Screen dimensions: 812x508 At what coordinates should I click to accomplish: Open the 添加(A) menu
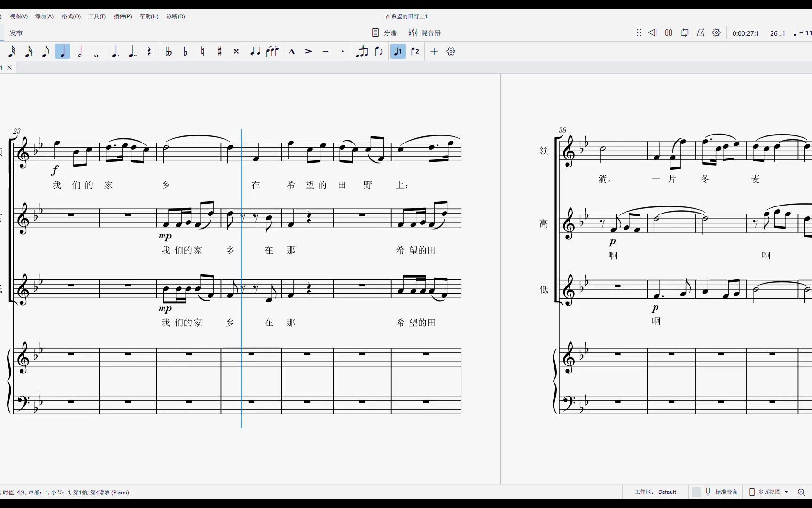pyautogui.click(x=44, y=16)
